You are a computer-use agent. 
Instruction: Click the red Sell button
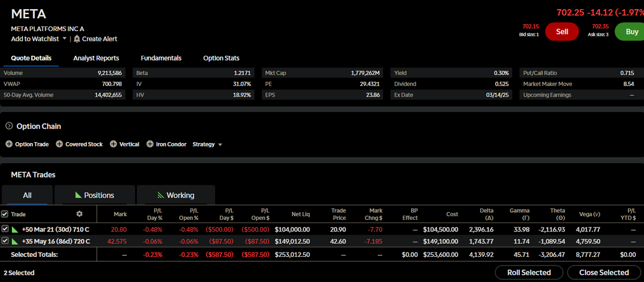[562, 32]
